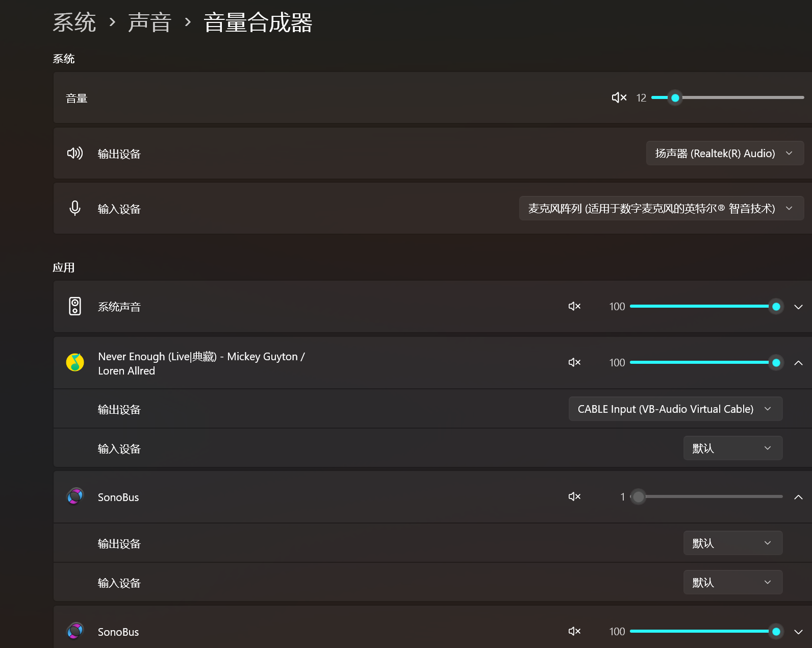
Task: Click the master volume value 12
Action: click(x=641, y=97)
